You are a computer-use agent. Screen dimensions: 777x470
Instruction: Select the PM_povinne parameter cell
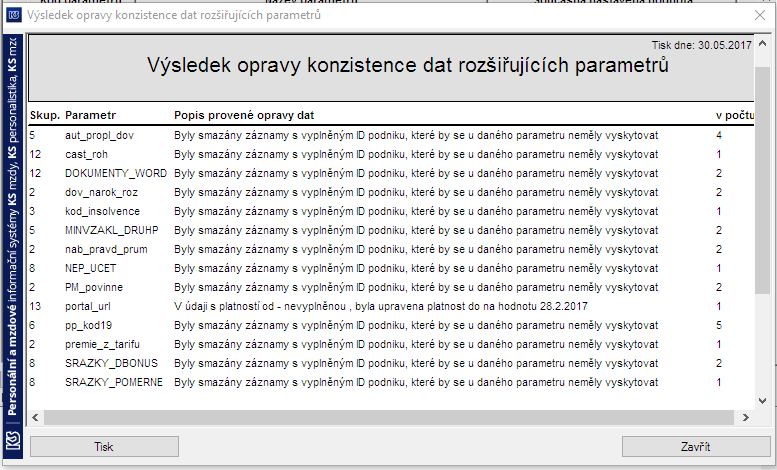[x=94, y=287]
